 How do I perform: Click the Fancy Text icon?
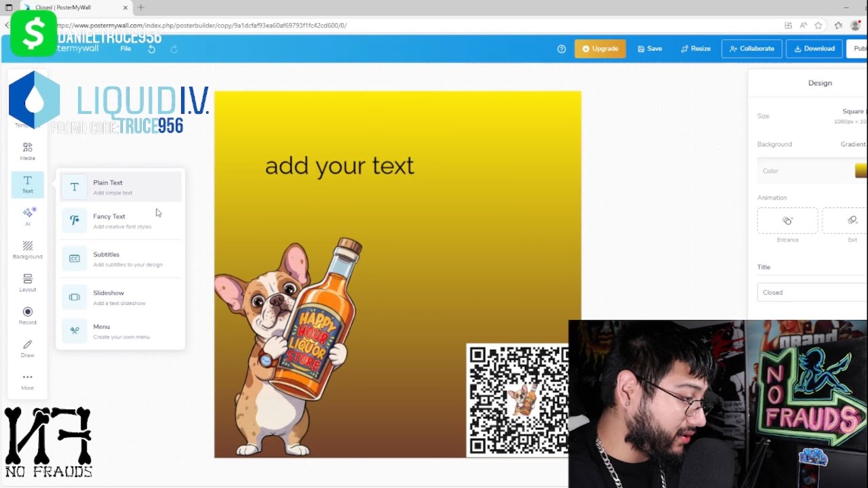point(75,220)
